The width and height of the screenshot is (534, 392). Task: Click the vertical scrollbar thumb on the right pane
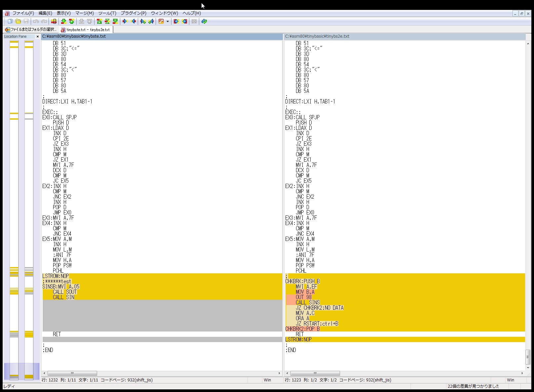(x=528, y=357)
